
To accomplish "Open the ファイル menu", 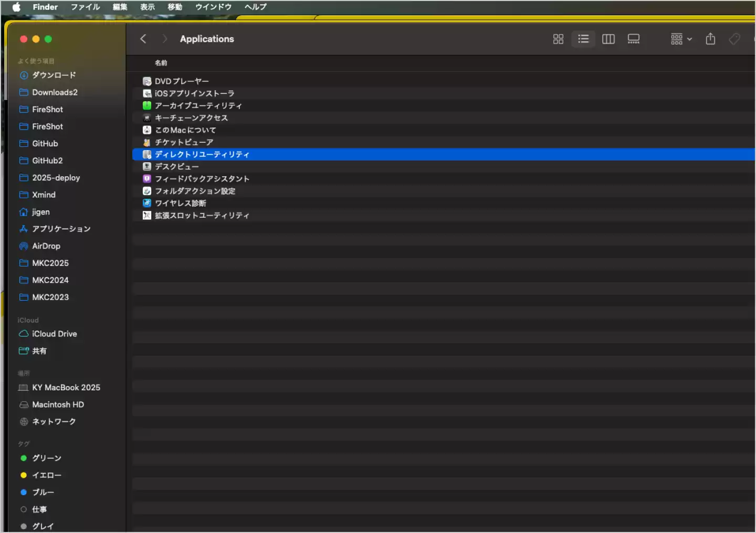I will pos(85,7).
